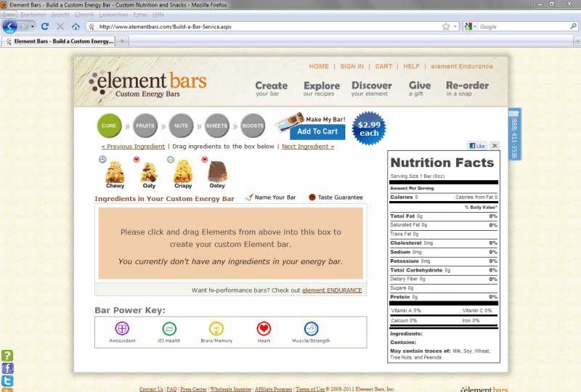Open Discover your element menu
The image size is (581, 392).
tap(372, 89)
